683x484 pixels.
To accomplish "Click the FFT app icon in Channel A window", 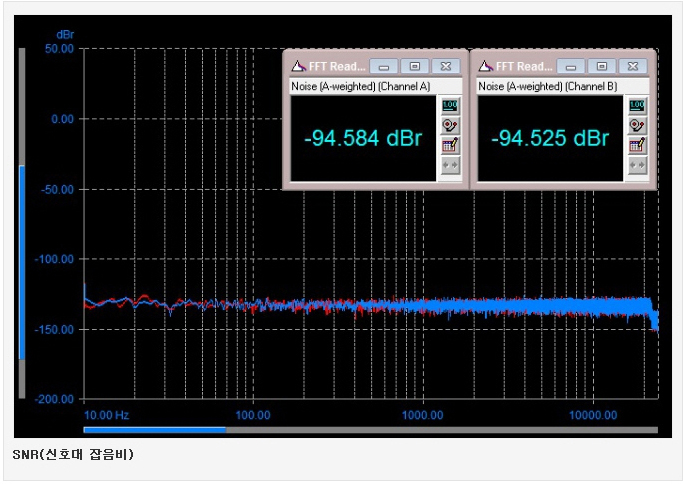I will (x=298, y=66).
